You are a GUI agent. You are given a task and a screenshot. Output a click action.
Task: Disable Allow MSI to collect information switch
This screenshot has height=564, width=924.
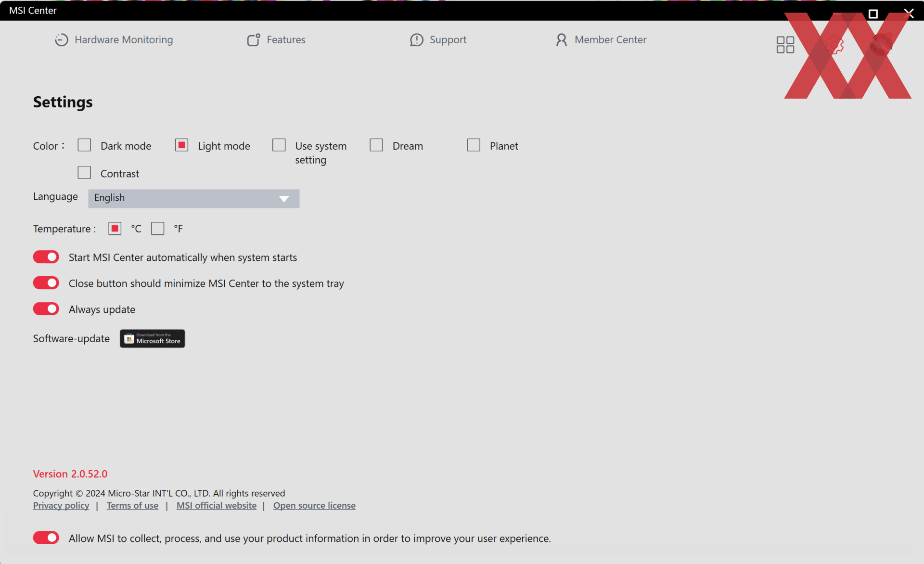pos(46,538)
